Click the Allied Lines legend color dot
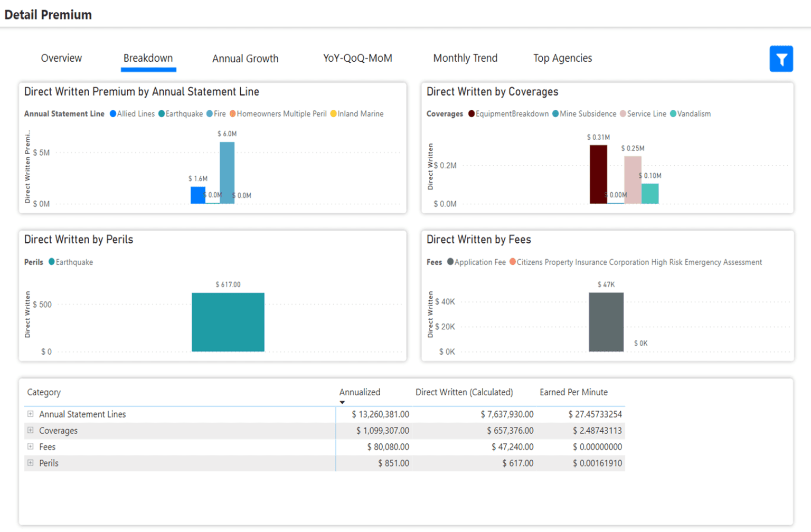Screen dimensions: 811x532 click(113, 114)
